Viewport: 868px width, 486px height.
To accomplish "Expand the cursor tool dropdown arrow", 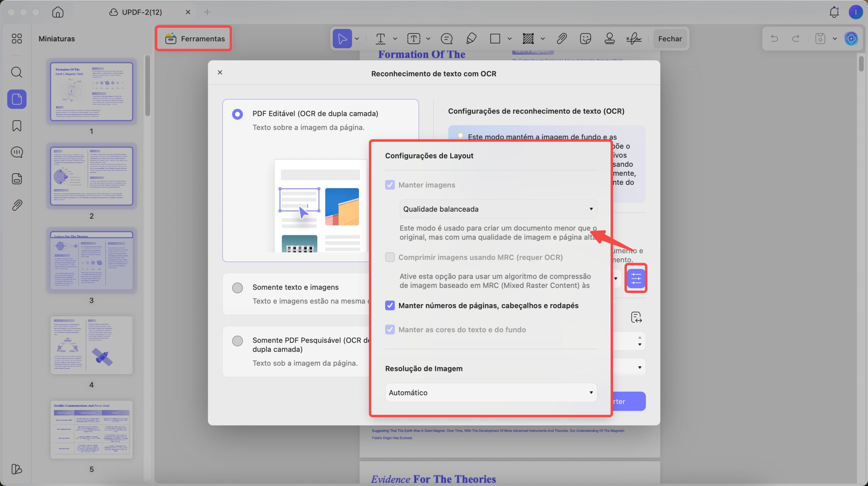I will [357, 39].
